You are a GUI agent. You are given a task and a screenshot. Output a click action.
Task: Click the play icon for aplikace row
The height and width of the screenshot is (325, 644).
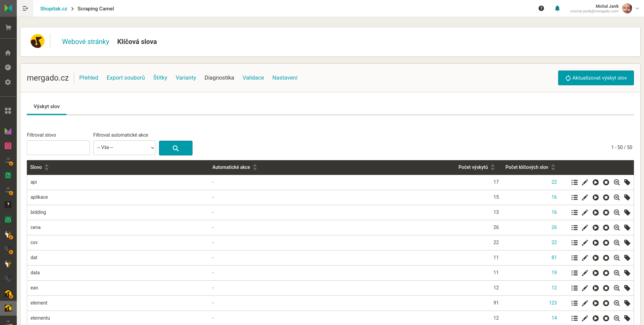(x=595, y=197)
